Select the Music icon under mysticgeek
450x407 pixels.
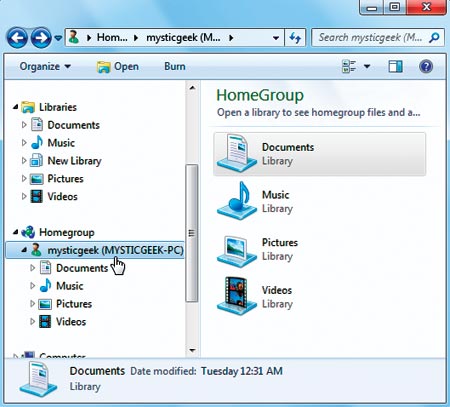tap(45, 285)
